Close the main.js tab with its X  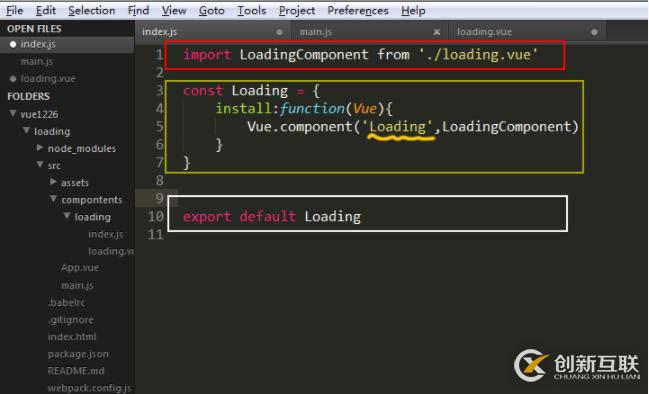click(x=436, y=32)
